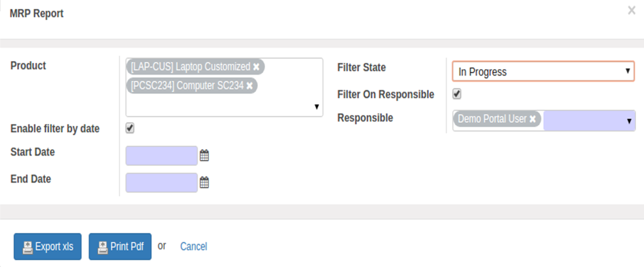644x267 pixels.
Task: Select the Laptop Customized tag label
Action: [190, 67]
